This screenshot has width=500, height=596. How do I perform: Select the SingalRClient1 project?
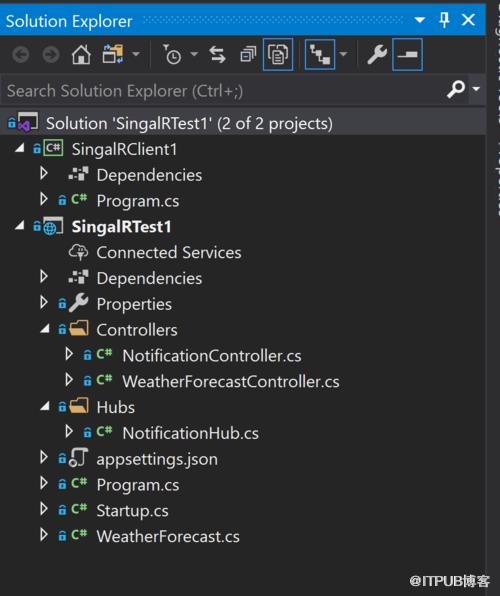point(124,149)
